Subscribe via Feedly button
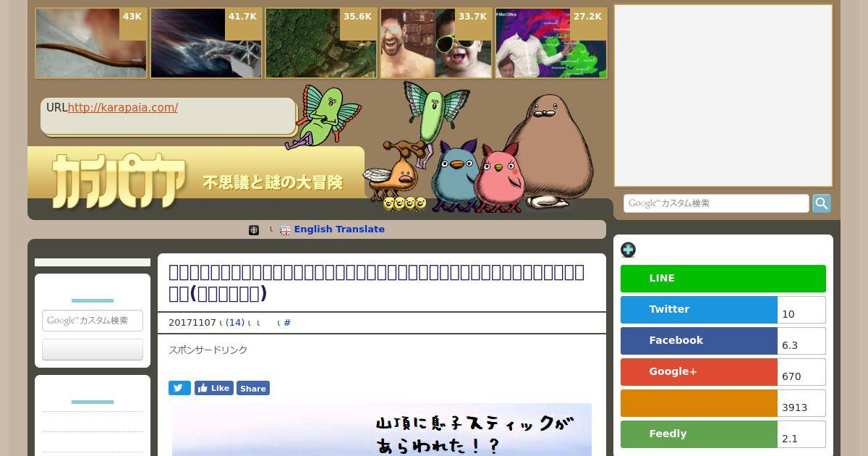Screen dimensions: 868x456 699,434
